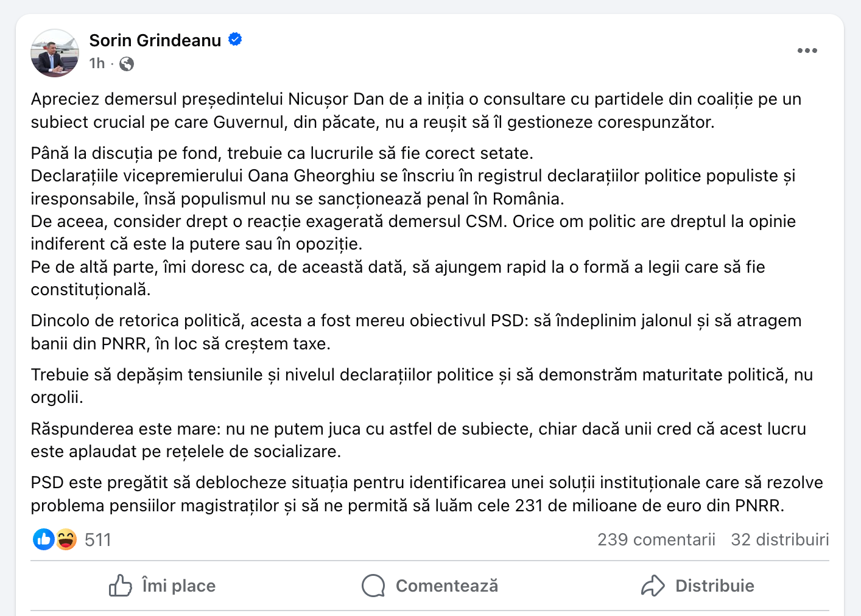This screenshot has height=616, width=861.
Task: Click the Haha laughing reaction emoji
Action: point(66,539)
